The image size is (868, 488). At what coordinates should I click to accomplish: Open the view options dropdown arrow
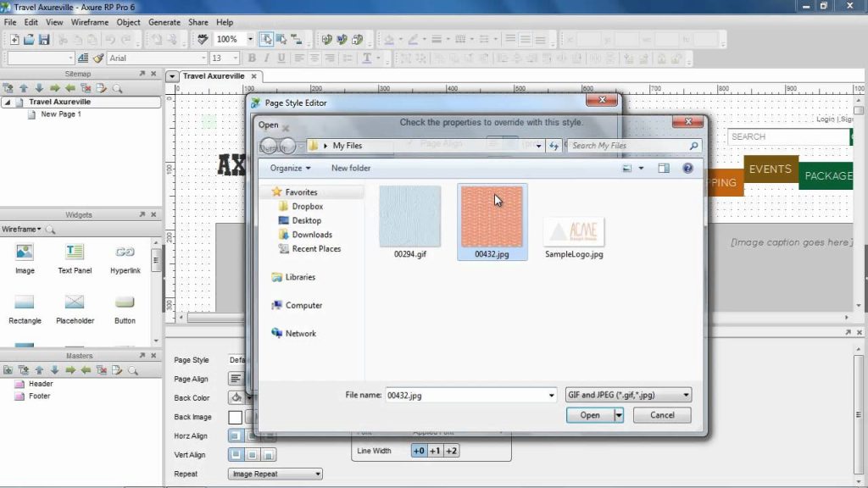tap(641, 169)
